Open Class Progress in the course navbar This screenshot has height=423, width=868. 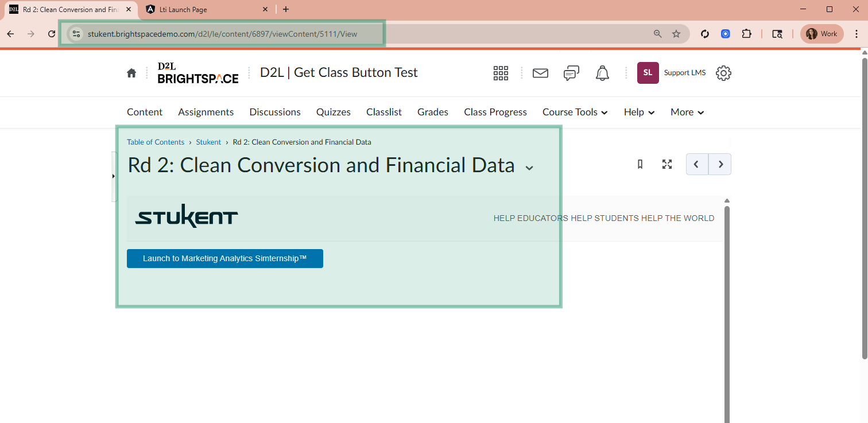tap(495, 112)
